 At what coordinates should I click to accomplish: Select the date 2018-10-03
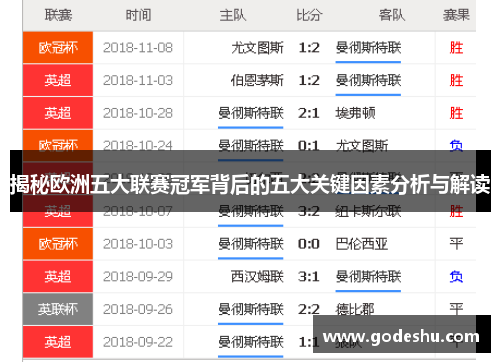coord(138,244)
